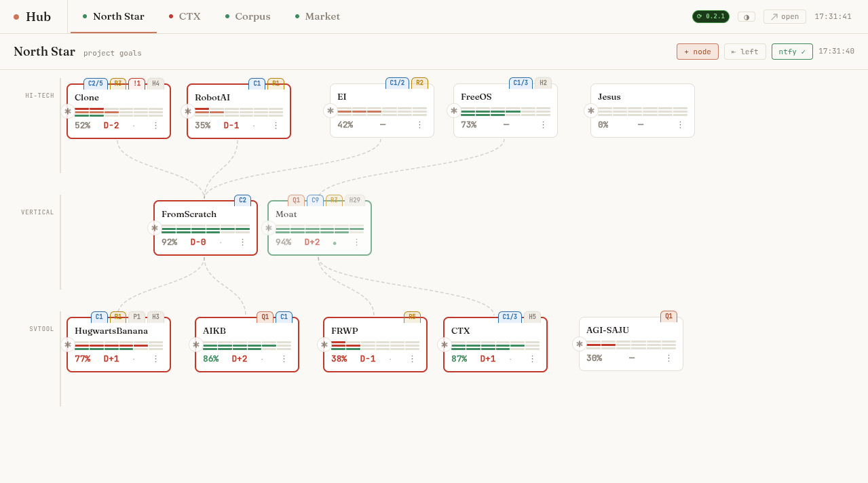Click the asterisk handle on RobotAI node
This screenshot has height=483, width=868.
click(188, 111)
